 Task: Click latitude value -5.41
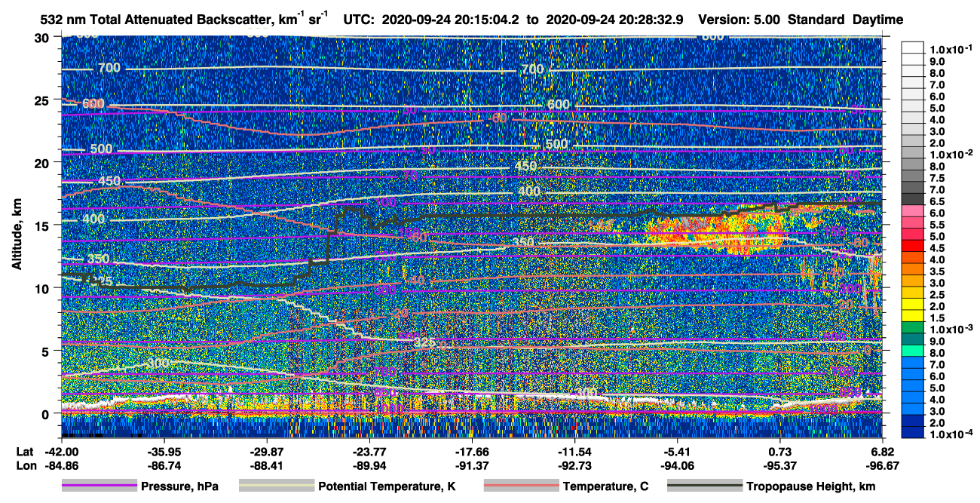tap(678, 452)
